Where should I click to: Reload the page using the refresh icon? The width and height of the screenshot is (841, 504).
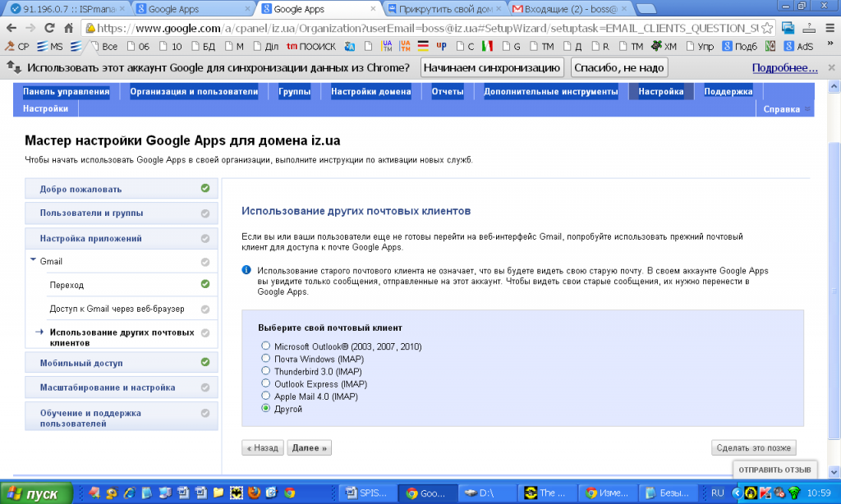click(49, 28)
